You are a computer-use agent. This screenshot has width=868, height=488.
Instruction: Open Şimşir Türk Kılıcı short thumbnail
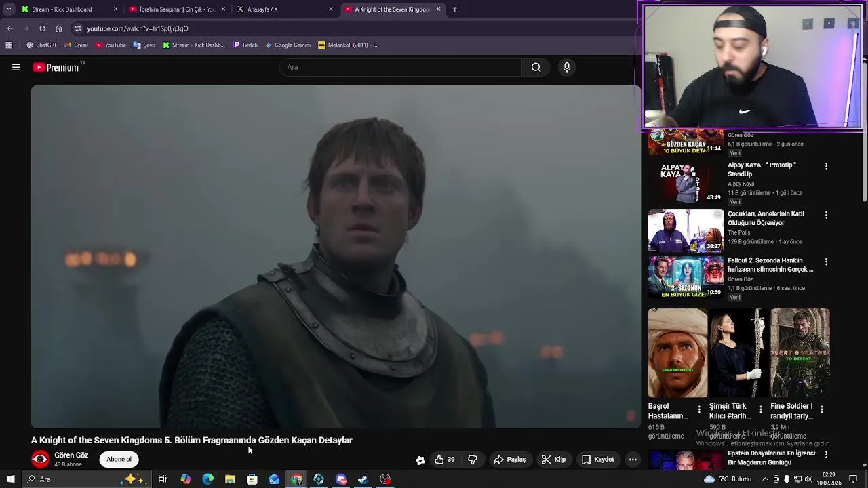coord(738,353)
